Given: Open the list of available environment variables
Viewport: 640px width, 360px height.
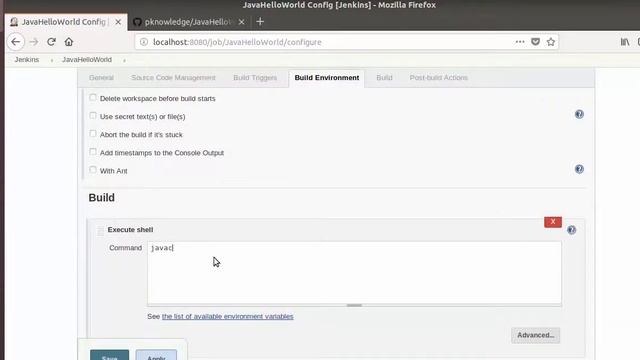Looking at the screenshot, I should click(227, 316).
